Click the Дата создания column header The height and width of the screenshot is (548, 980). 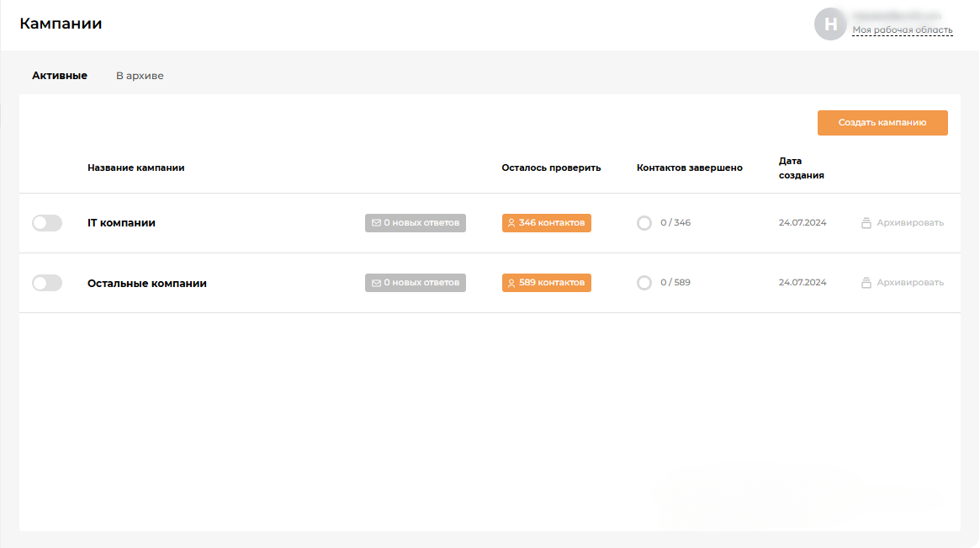[x=801, y=168]
